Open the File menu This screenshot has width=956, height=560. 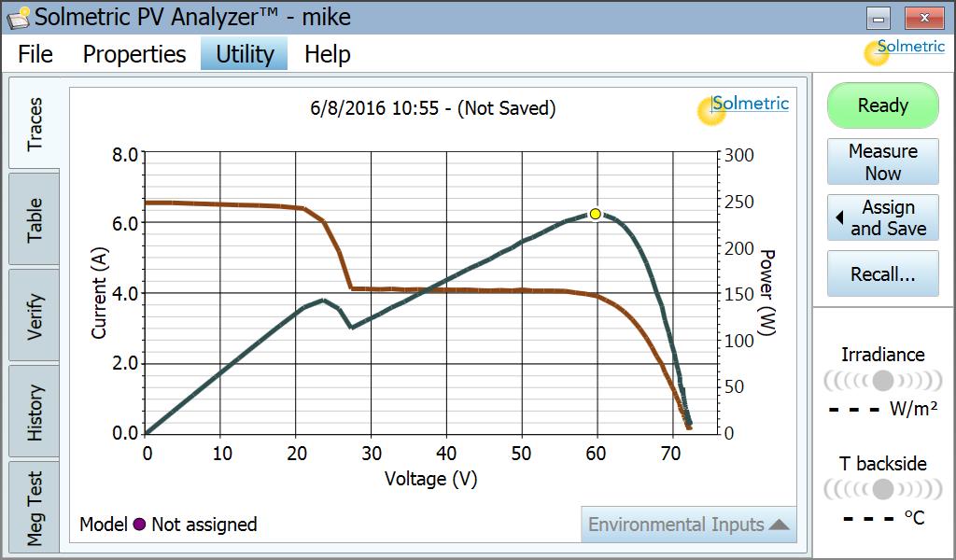pyautogui.click(x=35, y=54)
